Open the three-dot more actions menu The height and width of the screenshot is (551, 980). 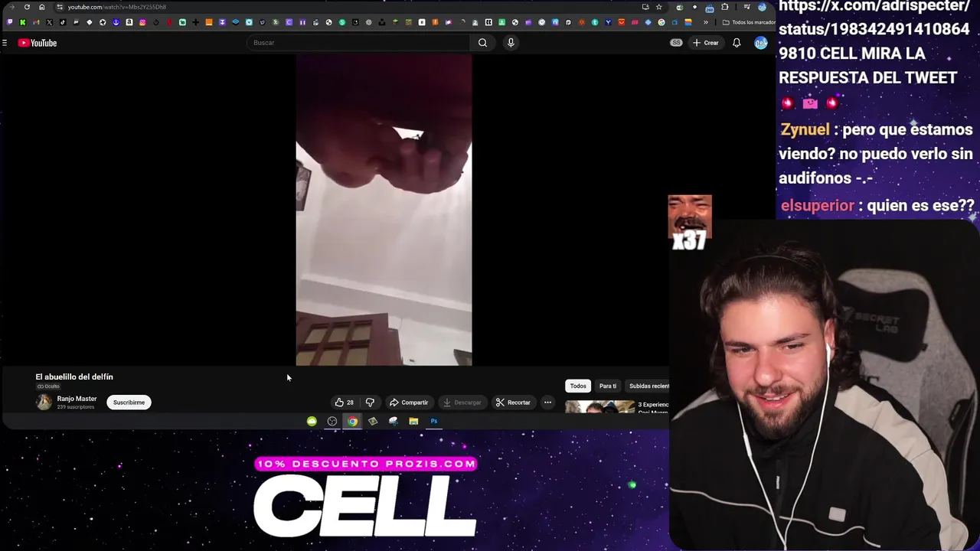[x=547, y=403]
